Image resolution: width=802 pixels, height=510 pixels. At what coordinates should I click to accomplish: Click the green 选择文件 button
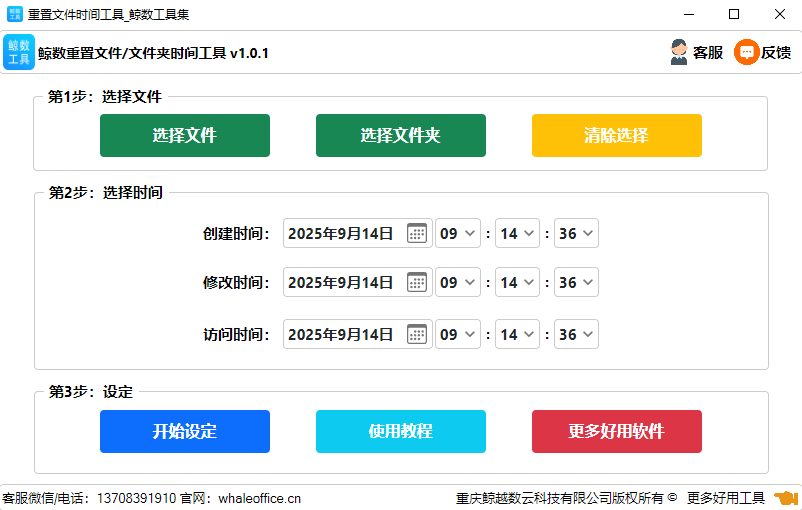(x=185, y=136)
